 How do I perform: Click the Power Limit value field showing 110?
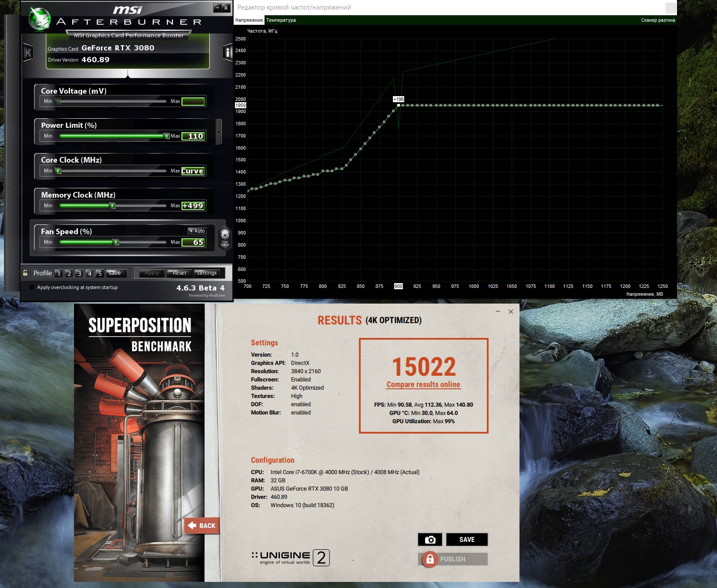point(193,136)
